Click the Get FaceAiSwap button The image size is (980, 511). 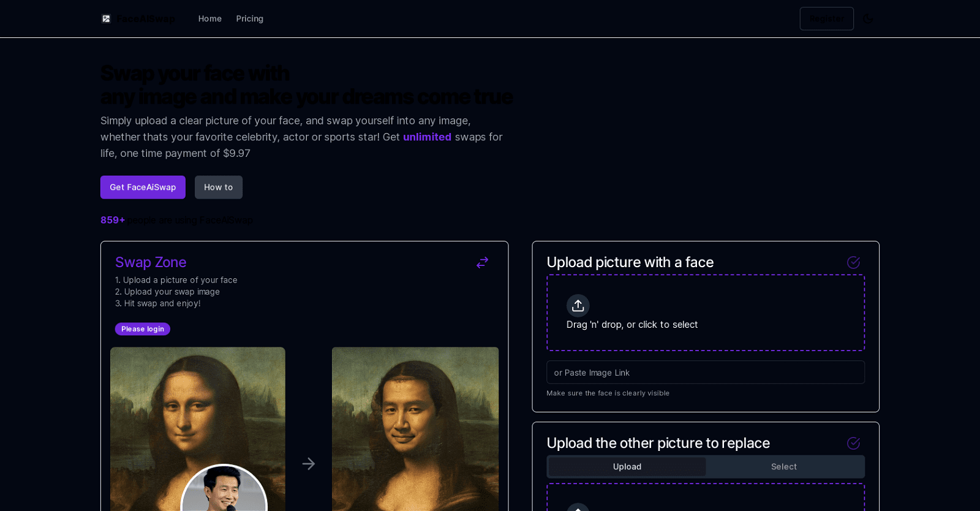pyautogui.click(x=143, y=187)
